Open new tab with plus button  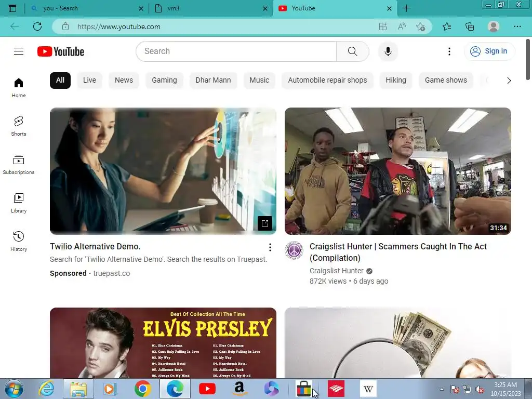coord(406,8)
